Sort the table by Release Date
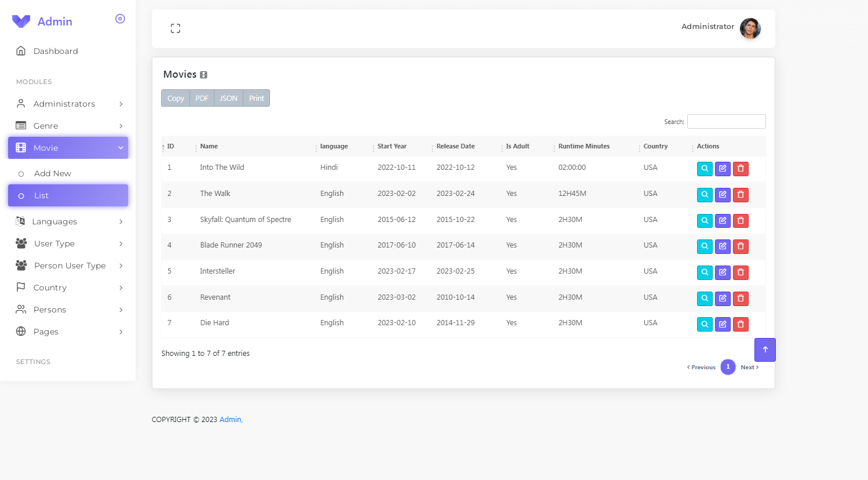The image size is (868, 480). coord(455,146)
